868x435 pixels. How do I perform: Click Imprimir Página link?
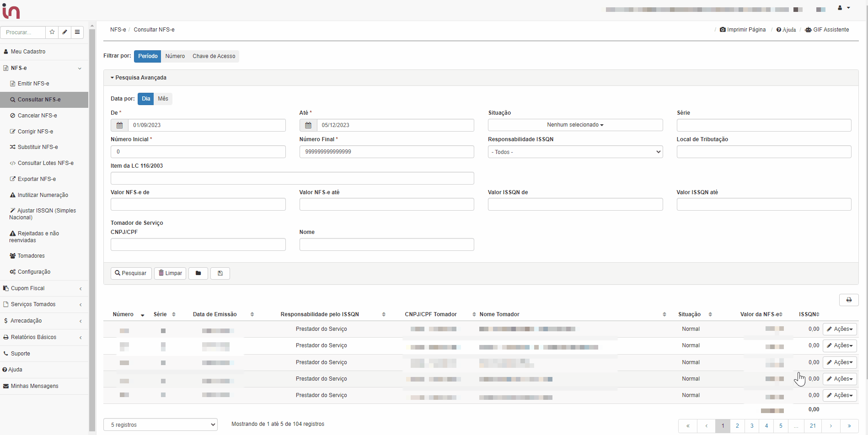click(x=743, y=30)
